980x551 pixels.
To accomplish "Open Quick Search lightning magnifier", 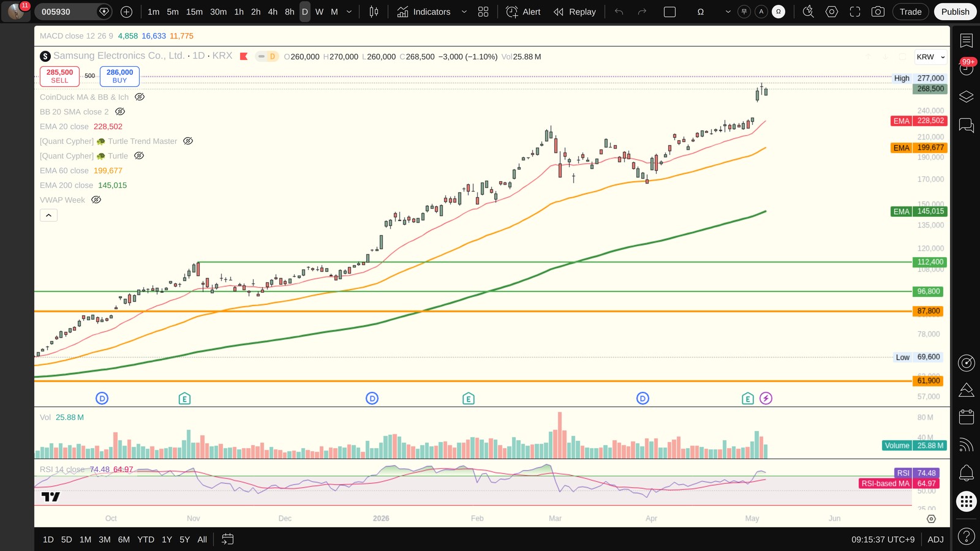I will click(808, 12).
